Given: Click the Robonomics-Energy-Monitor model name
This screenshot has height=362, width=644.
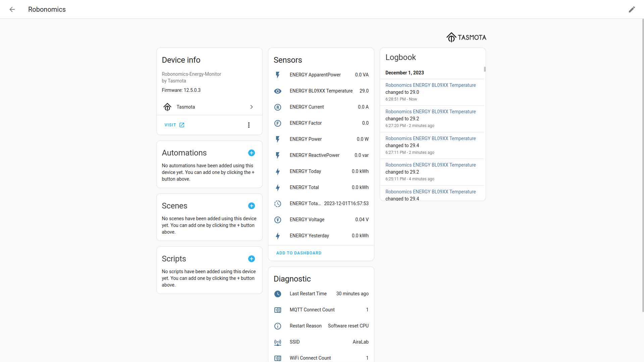Looking at the screenshot, I should [x=191, y=74].
